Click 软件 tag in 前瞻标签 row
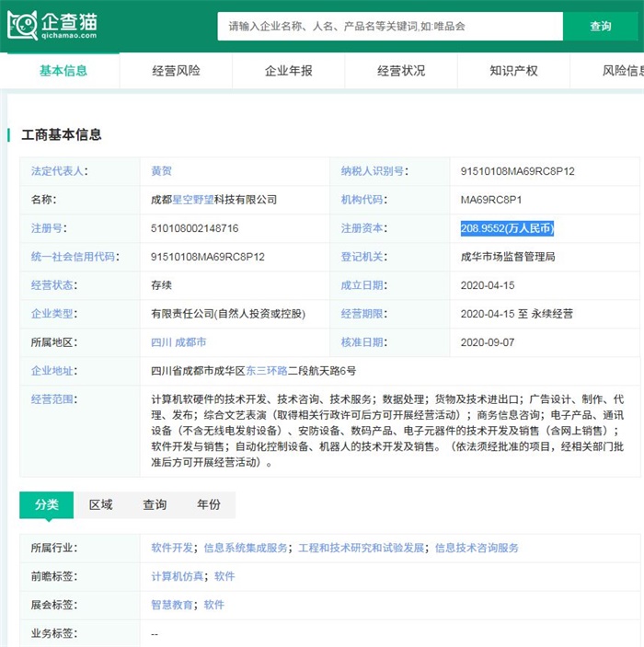Image resolution: width=644 pixels, height=647 pixels. (x=224, y=576)
